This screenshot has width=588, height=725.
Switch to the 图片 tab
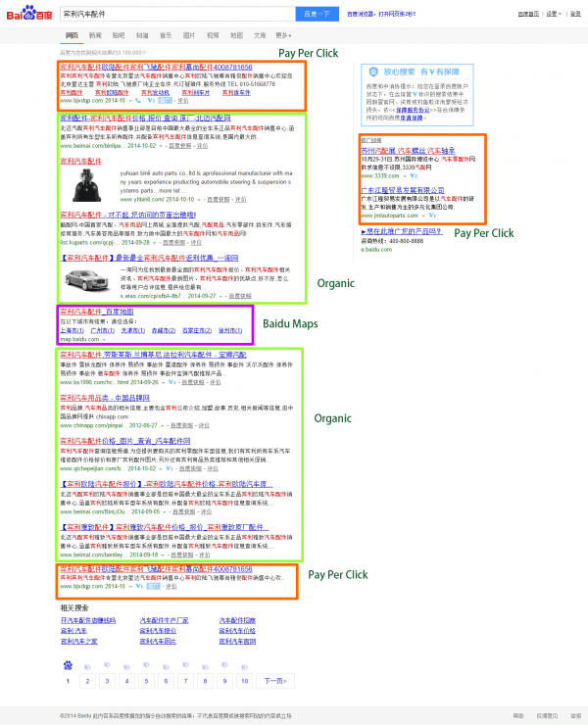tap(189, 35)
